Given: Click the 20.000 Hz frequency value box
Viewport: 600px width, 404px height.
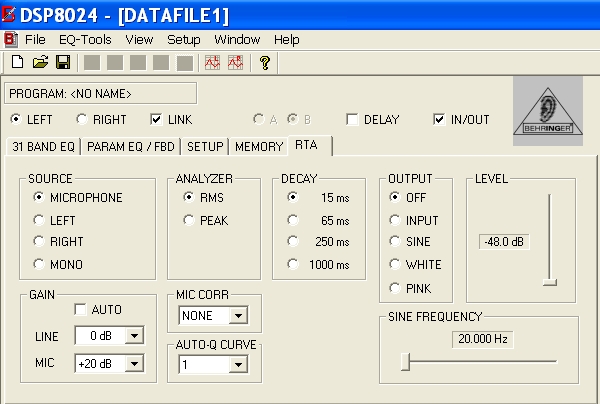Looking at the screenshot, I should pos(483,339).
